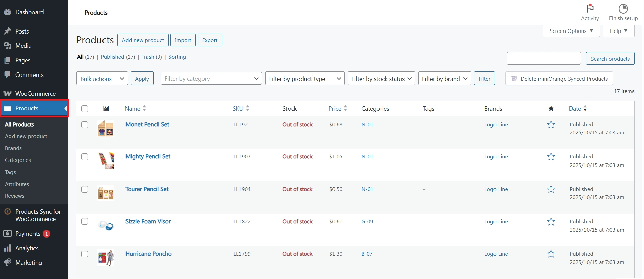Check the select-all products checkbox
Screen dimensions: 644x279
[85, 109]
